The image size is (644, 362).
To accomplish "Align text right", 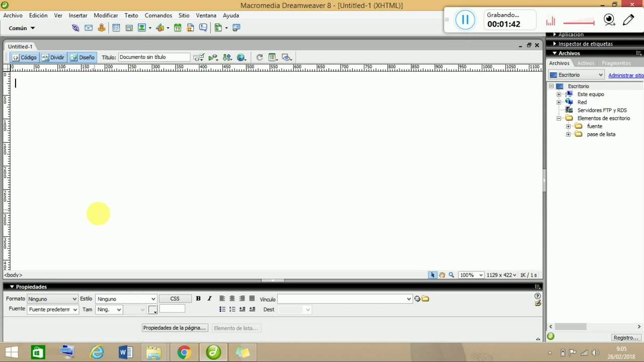I will [242, 299].
